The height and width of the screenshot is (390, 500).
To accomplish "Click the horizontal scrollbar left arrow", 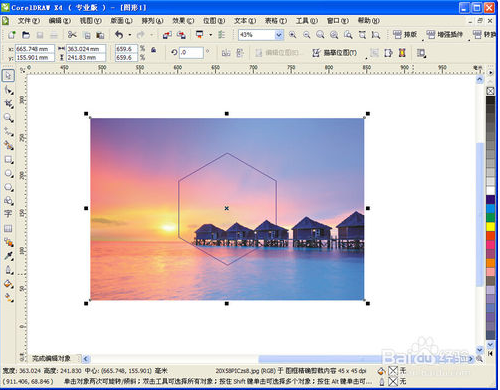I will click(86, 359).
